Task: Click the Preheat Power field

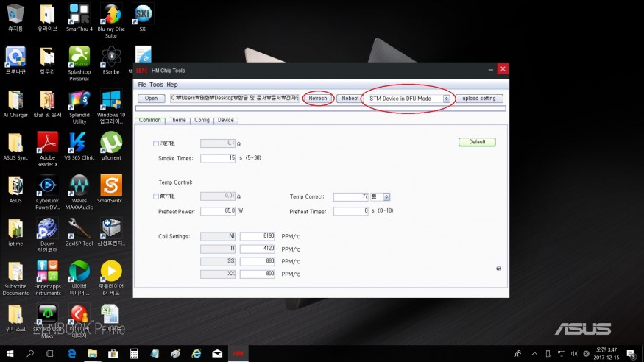Action: (218, 211)
